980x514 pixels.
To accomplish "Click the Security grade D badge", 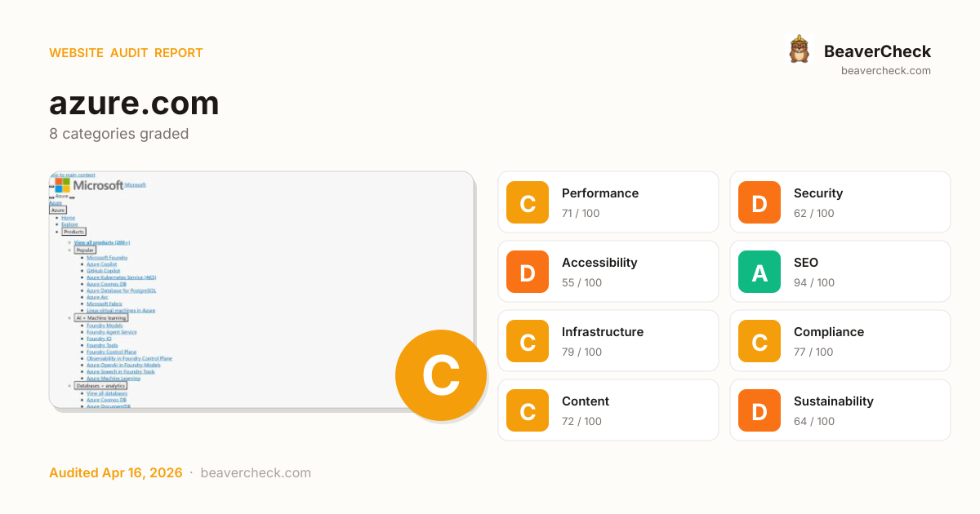I will (759, 202).
